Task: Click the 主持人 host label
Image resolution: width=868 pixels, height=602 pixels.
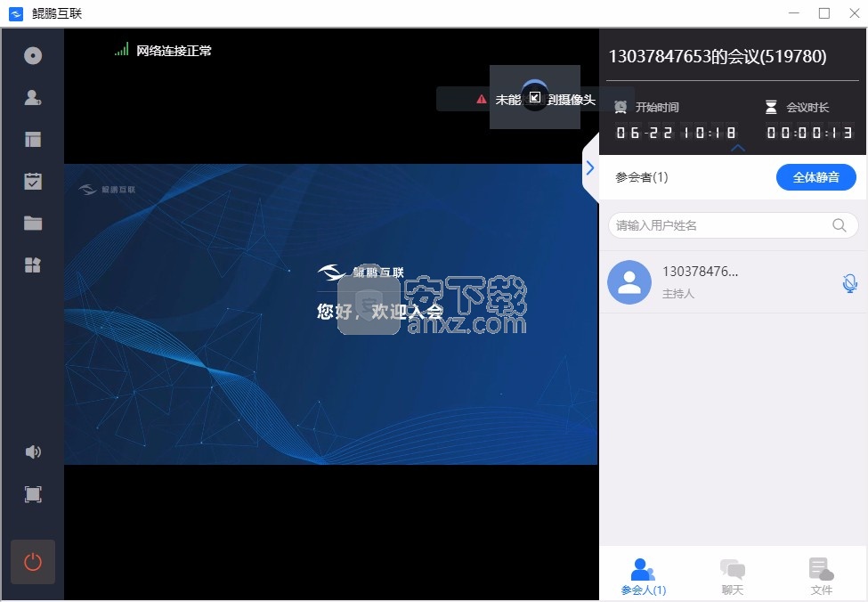Action: pyautogui.click(x=678, y=294)
